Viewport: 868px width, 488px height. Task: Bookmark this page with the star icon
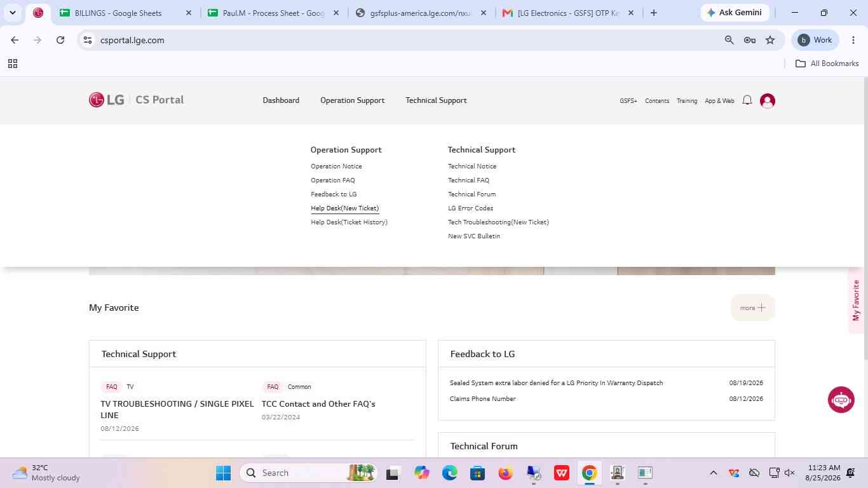coord(770,40)
